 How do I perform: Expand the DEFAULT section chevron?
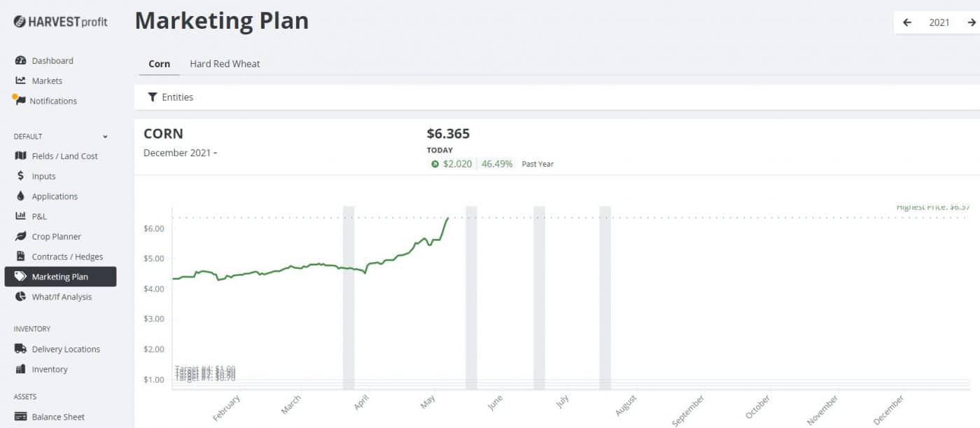point(106,137)
